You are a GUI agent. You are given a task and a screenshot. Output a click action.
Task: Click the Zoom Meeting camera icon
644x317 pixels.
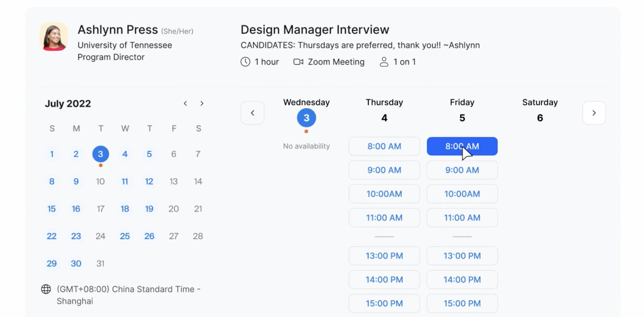coord(298,62)
